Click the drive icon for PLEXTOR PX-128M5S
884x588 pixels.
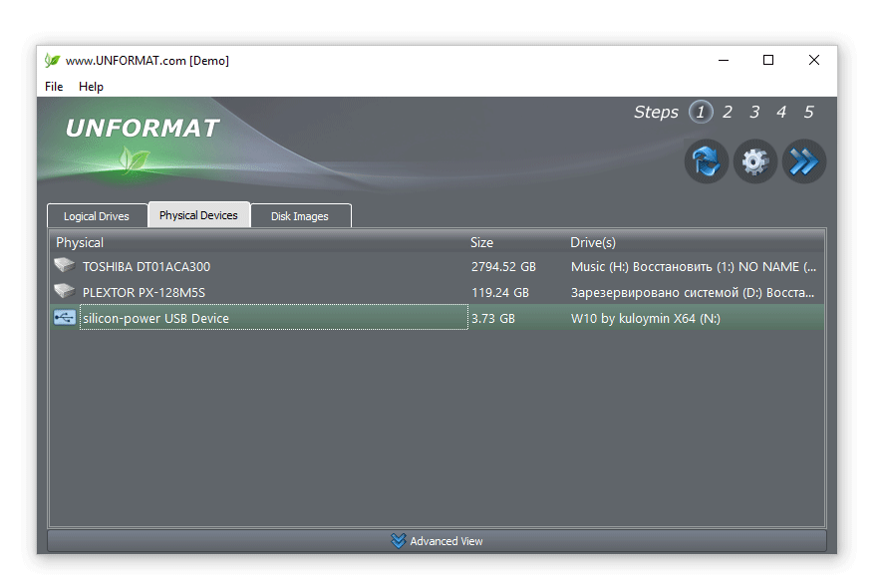[64, 291]
